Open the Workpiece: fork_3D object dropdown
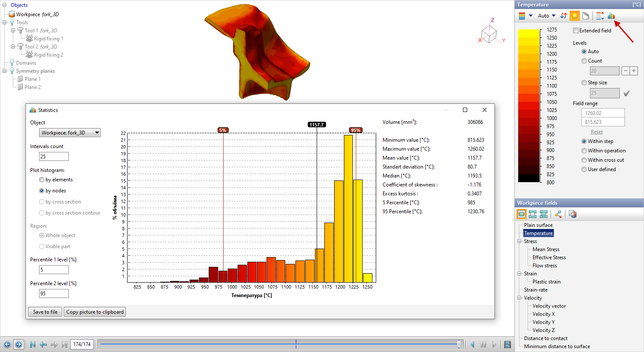 pos(70,133)
